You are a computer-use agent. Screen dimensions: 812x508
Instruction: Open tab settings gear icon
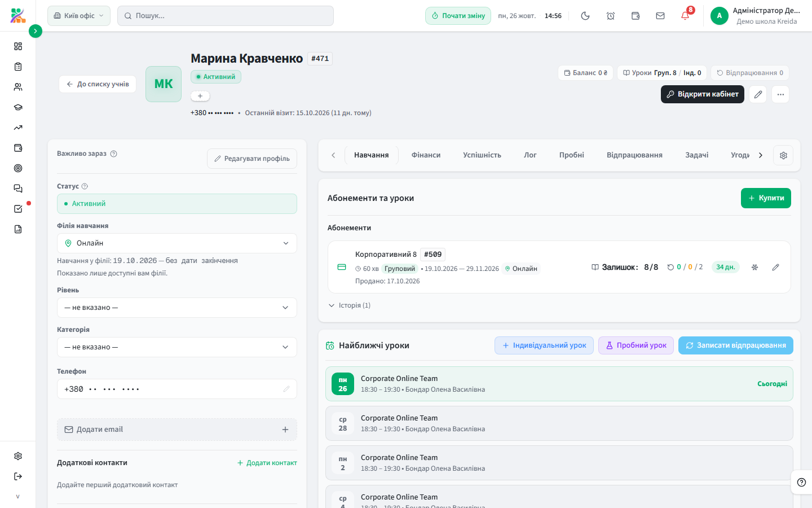pyautogui.click(x=783, y=155)
